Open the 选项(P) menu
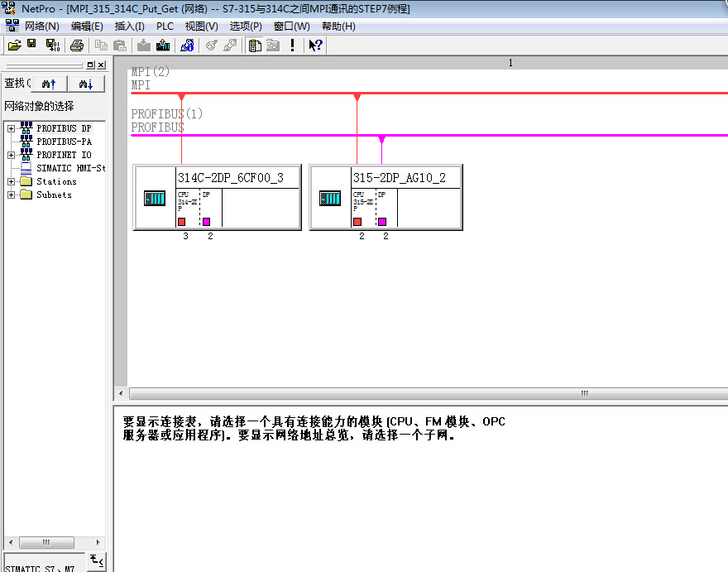The width and height of the screenshot is (728, 572). click(246, 26)
